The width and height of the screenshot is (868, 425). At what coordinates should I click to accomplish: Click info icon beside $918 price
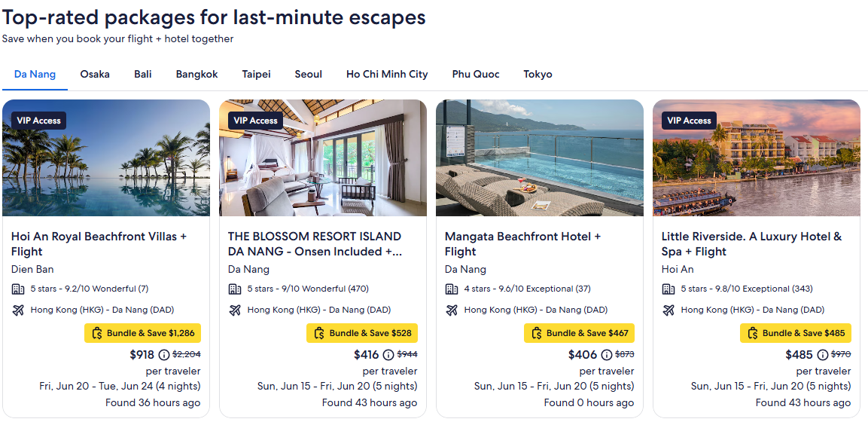164,355
